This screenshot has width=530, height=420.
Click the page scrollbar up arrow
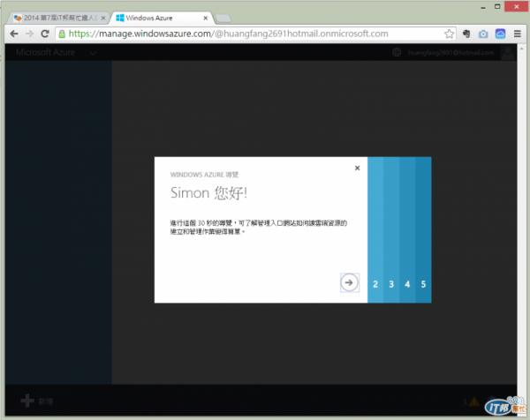tap(521, 49)
